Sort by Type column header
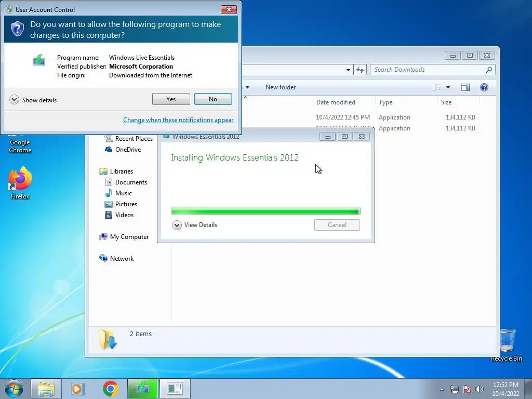 [x=385, y=102]
